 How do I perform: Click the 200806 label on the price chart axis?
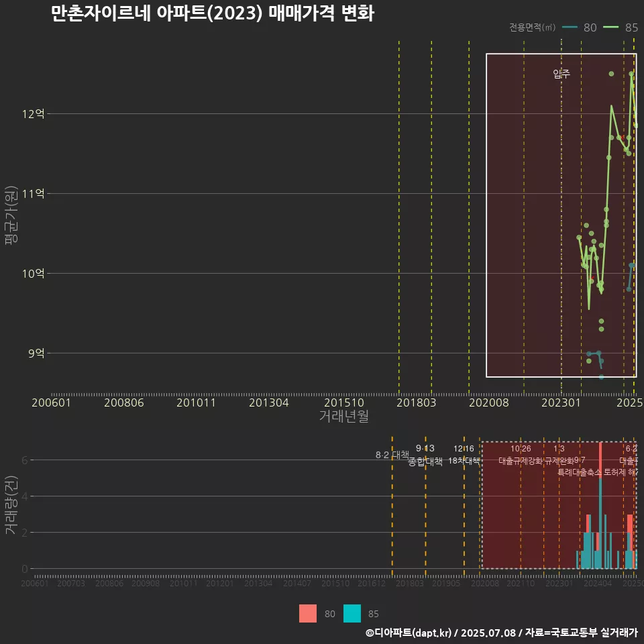click(124, 402)
